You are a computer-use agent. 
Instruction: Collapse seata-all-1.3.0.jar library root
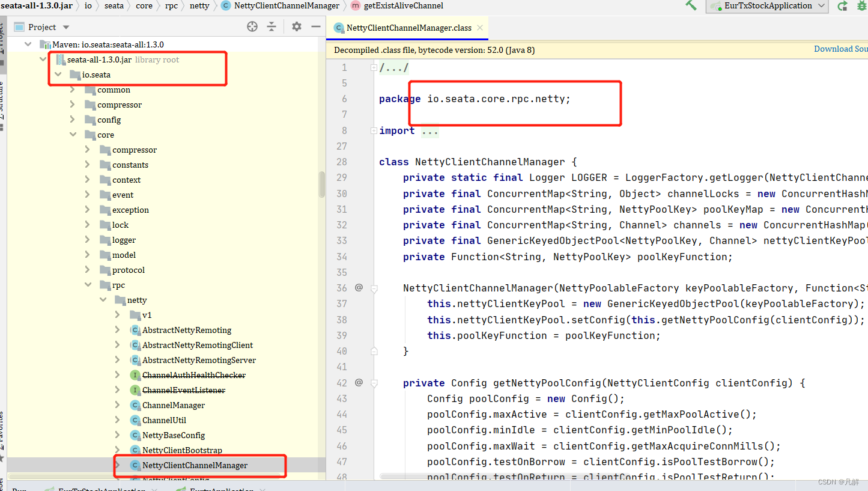tap(43, 59)
